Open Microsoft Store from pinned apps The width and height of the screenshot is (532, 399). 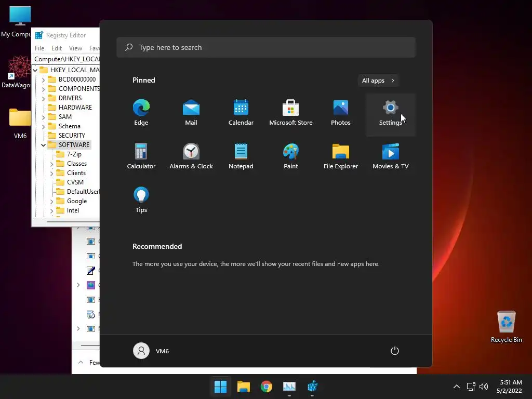click(291, 113)
